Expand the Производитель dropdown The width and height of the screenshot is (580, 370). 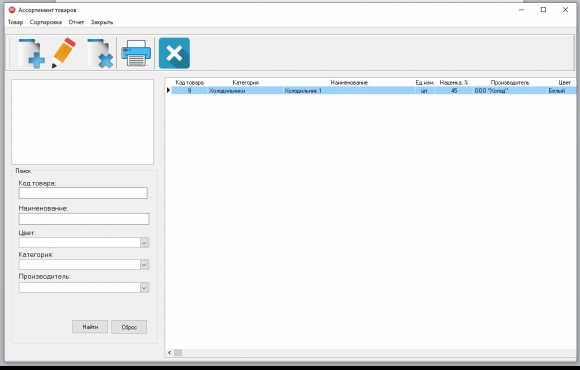(144, 287)
